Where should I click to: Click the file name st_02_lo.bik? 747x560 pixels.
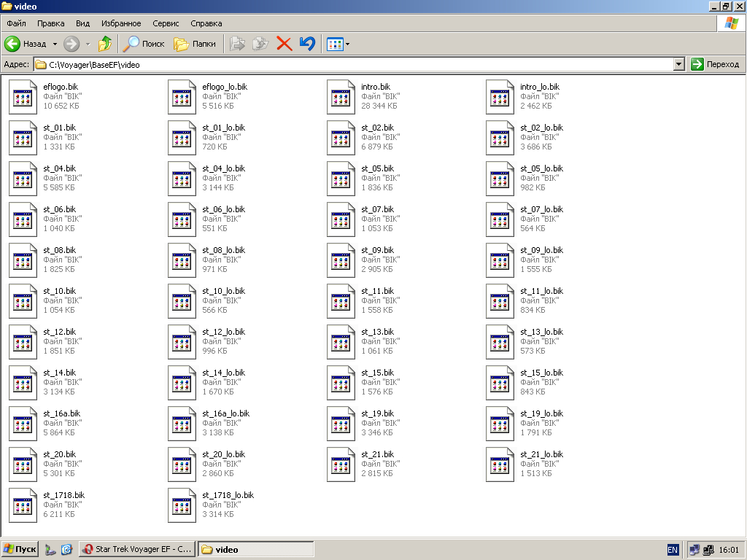(x=542, y=128)
